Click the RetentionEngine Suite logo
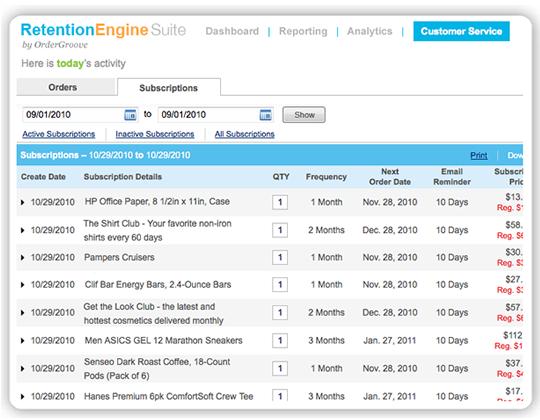The height and width of the screenshot is (420, 540). click(x=103, y=30)
